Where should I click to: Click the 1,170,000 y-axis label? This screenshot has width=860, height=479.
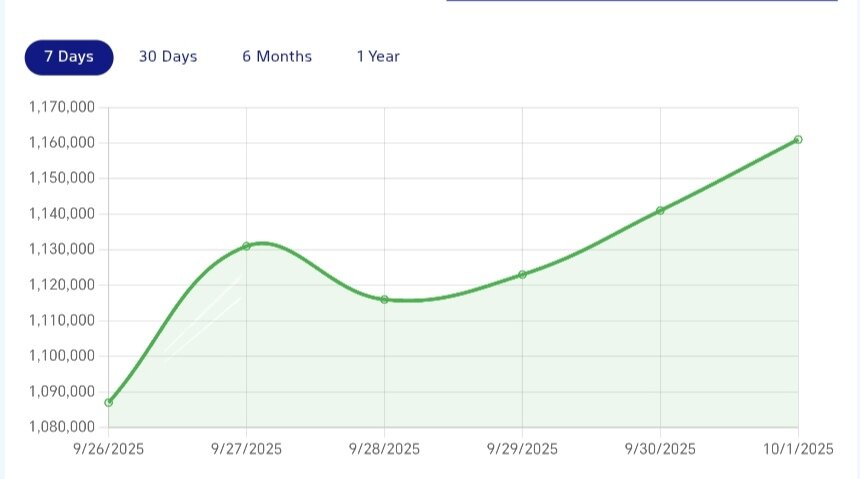click(62, 107)
